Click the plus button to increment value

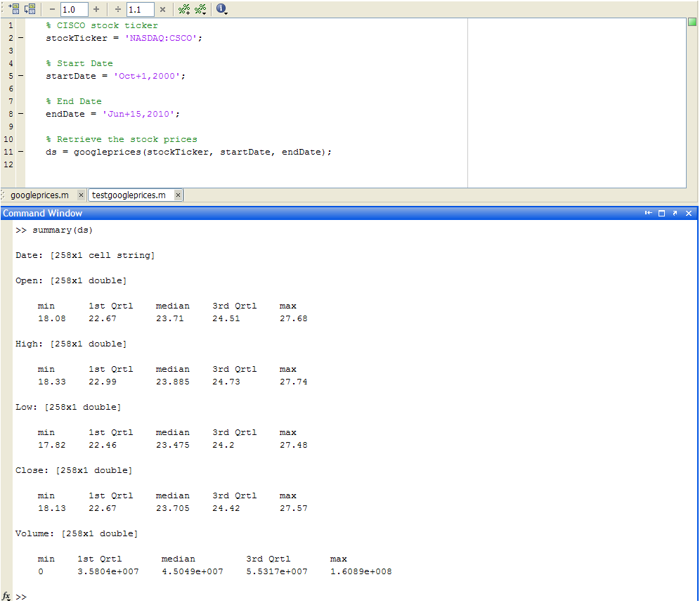(96, 9)
